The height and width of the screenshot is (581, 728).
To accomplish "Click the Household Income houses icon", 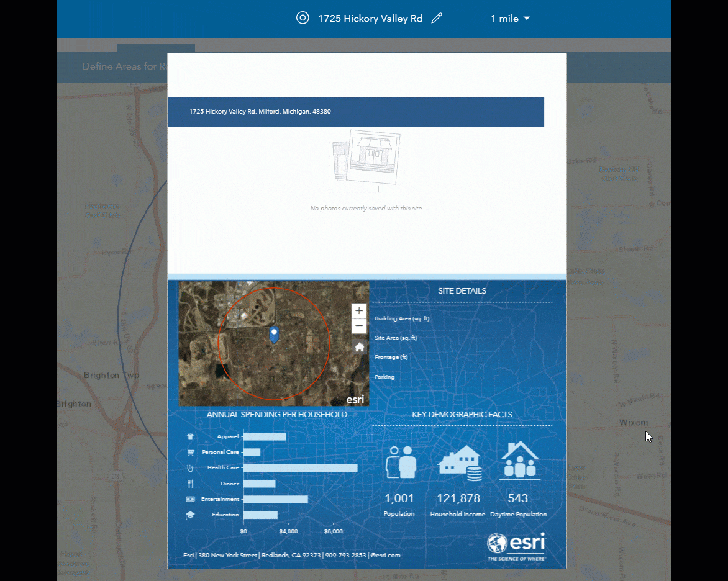I will point(458,461).
